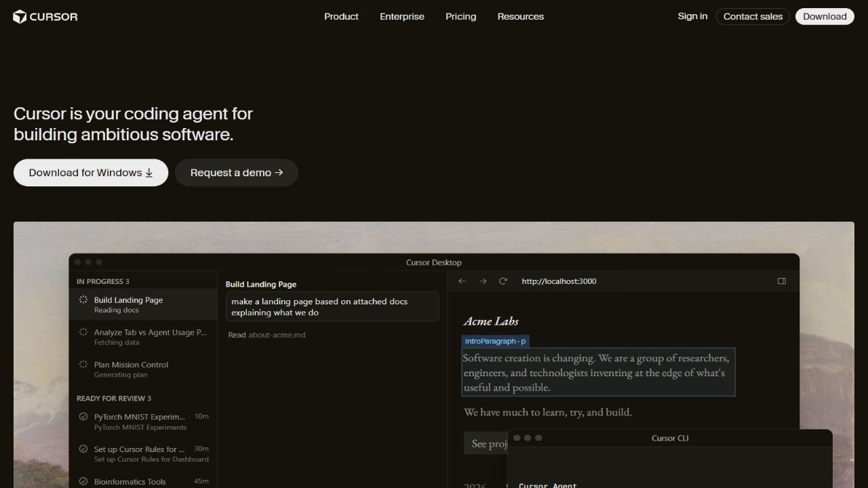Click the Cursor logo in the header
This screenshot has height=488, width=868.
45,16
